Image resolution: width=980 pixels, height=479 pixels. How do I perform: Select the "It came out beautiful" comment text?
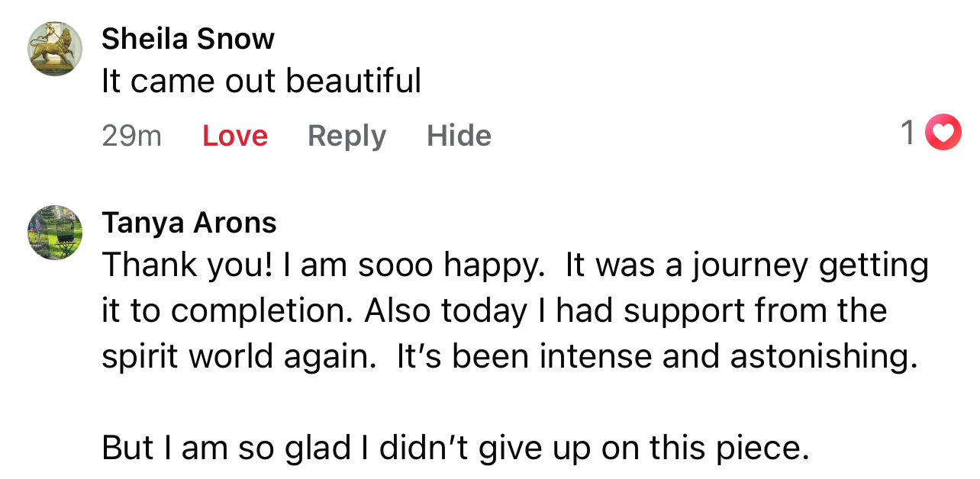click(261, 81)
